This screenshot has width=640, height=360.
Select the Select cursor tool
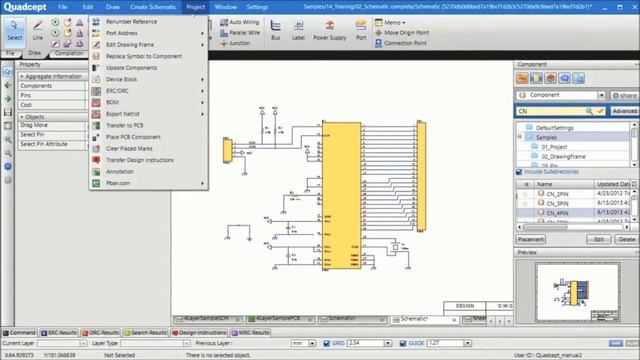[14, 31]
